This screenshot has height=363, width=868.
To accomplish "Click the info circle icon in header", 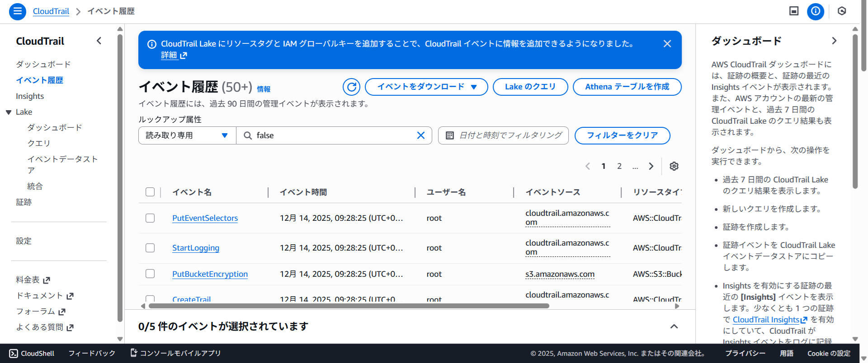I will [815, 11].
